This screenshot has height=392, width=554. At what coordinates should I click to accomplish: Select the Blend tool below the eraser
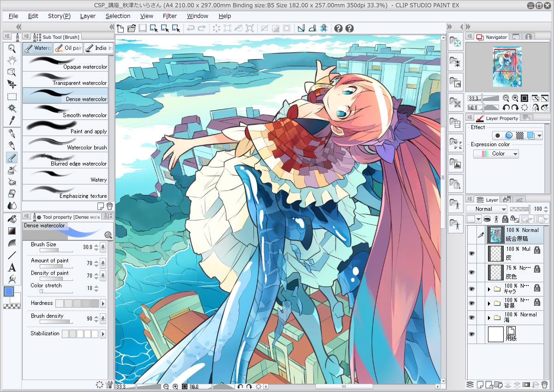[12, 205]
